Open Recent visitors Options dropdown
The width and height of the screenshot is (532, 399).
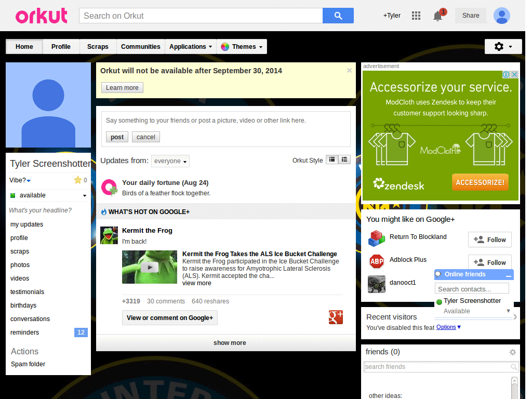(448, 327)
